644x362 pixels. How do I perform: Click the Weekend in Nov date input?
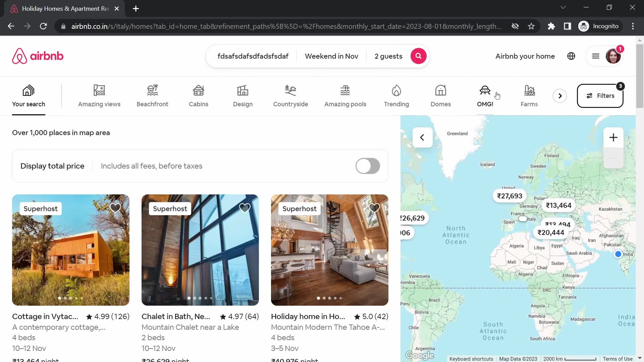[332, 56]
